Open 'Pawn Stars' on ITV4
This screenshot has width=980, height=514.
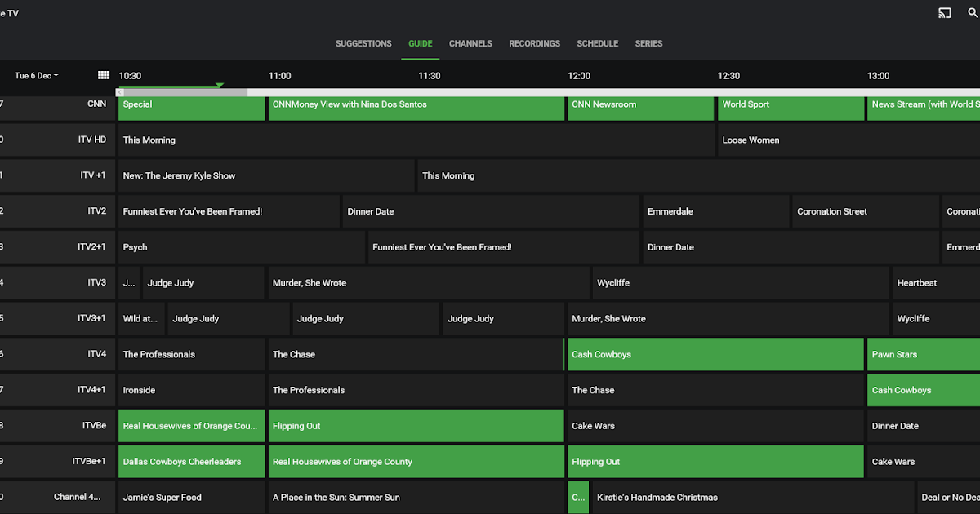click(x=924, y=354)
